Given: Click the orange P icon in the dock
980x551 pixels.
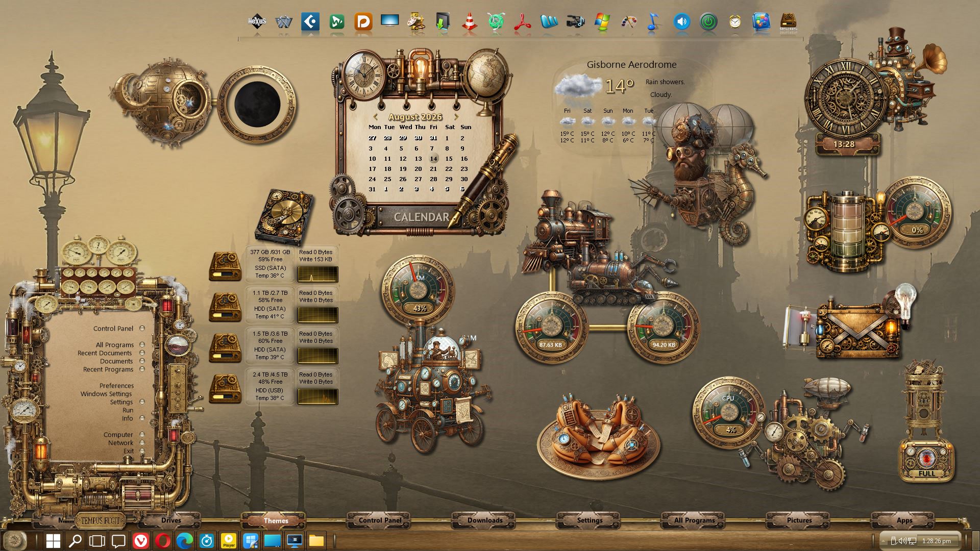Looking at the screenshot, I should click(x=363, y=22).
